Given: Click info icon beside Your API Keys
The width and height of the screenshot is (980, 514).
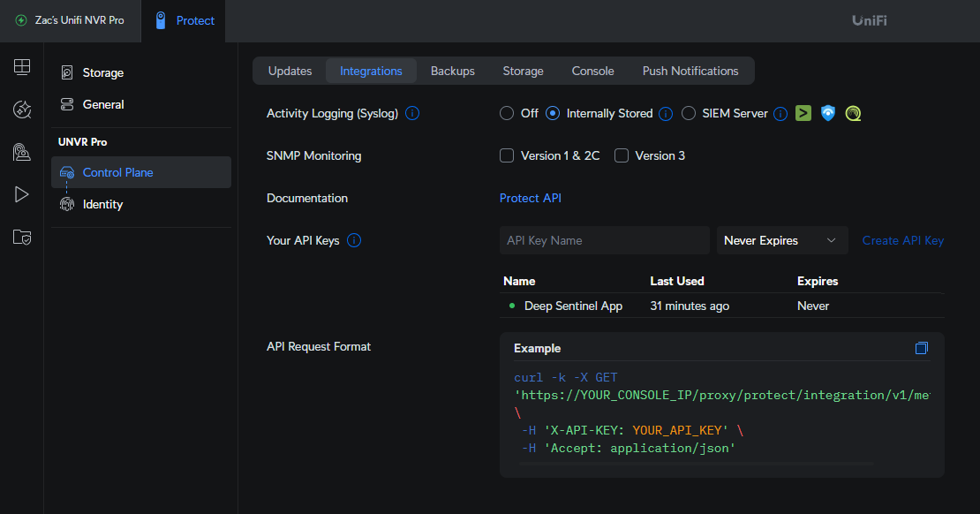Looking at the screenshot, I should pyautogui.click(x=354, y=240).
